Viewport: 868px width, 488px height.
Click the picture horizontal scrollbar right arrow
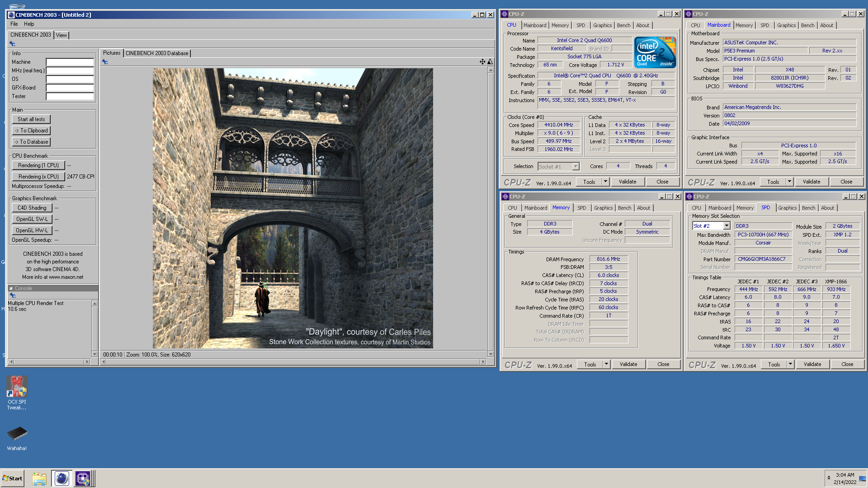point(483,361)
